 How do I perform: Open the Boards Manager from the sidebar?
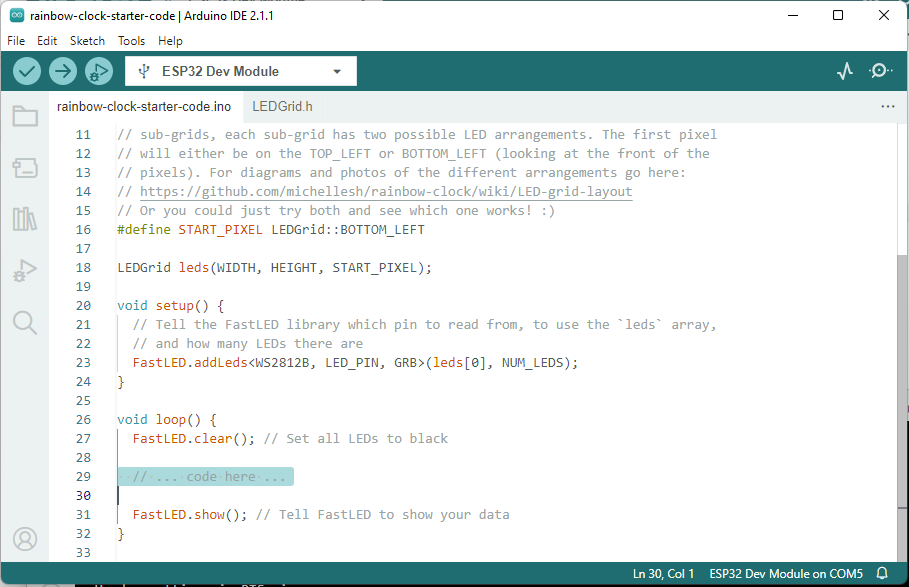pos(25,167)
